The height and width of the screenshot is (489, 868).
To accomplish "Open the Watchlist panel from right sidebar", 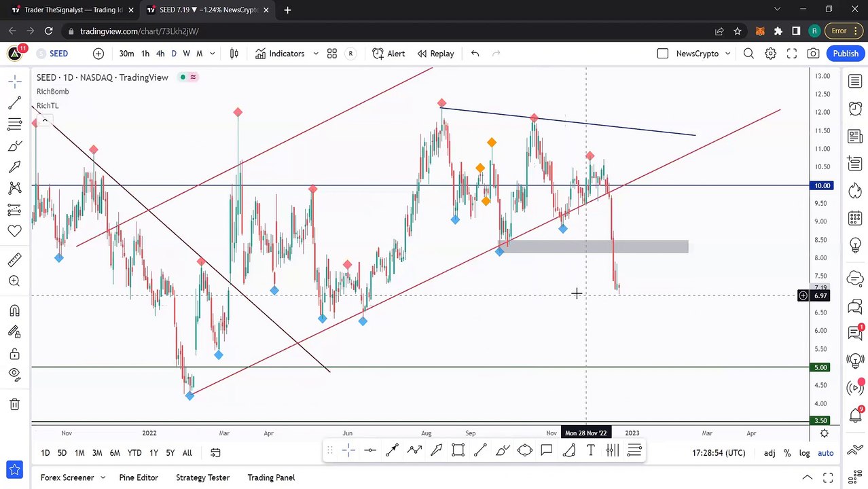I will tap(854, 81).
